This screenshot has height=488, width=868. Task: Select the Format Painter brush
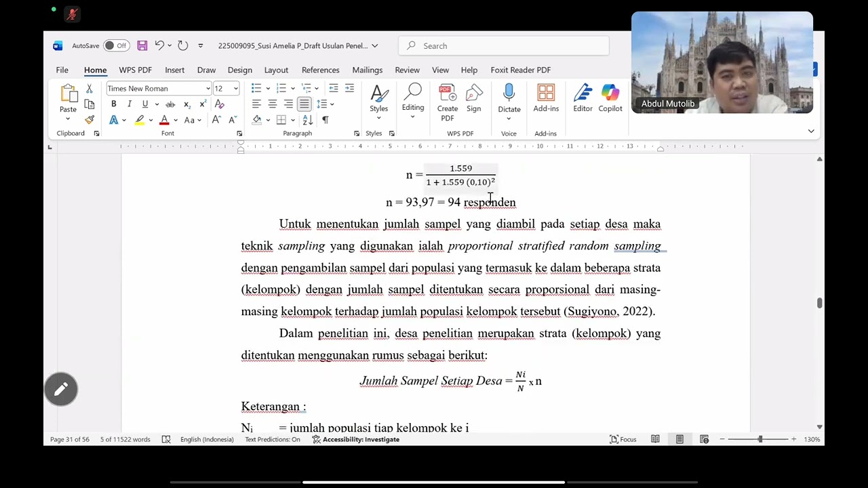89,120
